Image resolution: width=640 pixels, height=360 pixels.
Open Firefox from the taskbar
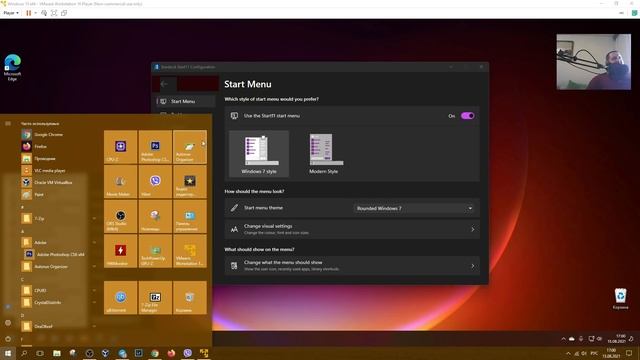point(171,353)
